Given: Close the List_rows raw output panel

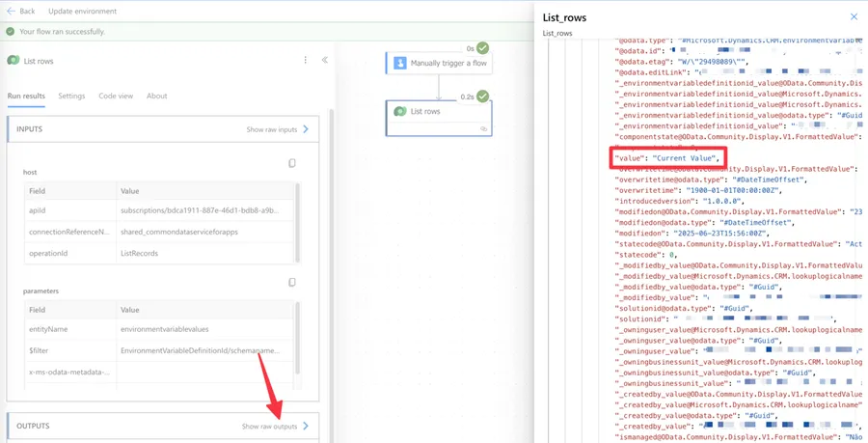Looking at the screenshot, I should coord(854,16).
